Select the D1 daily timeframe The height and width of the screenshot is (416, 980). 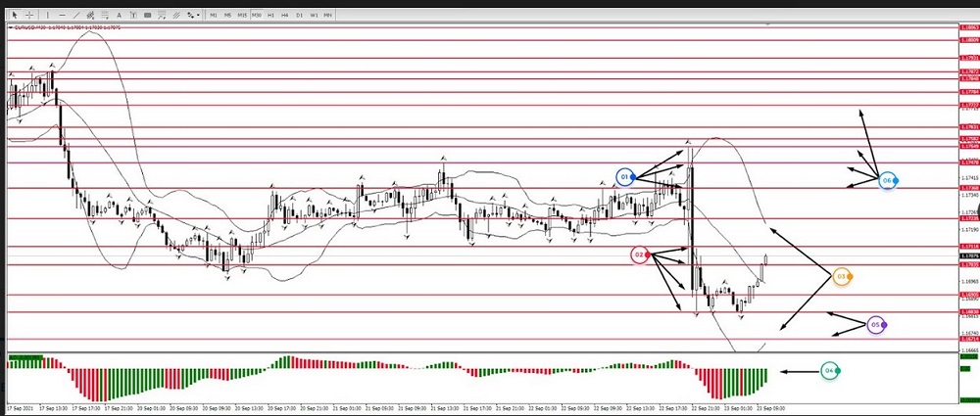click(300, 15)
